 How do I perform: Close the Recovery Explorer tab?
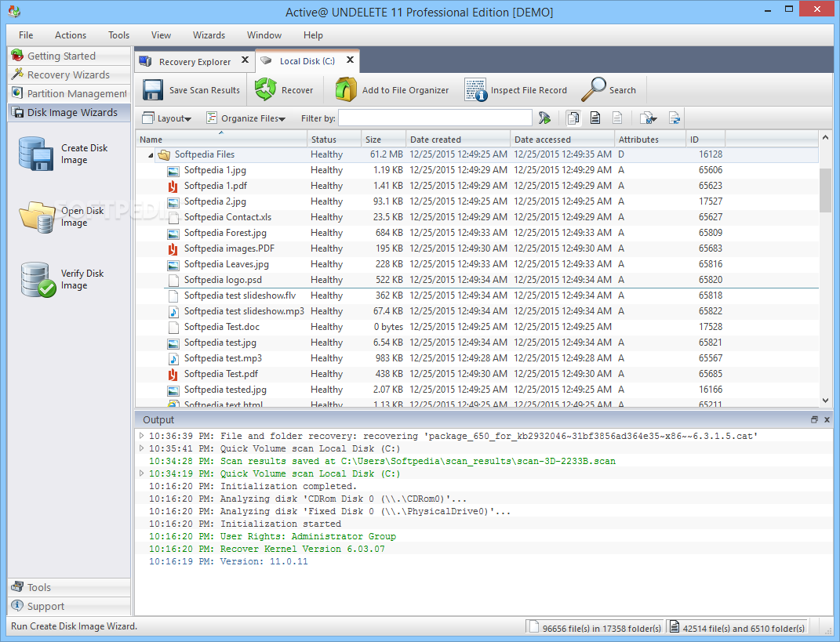245,60
